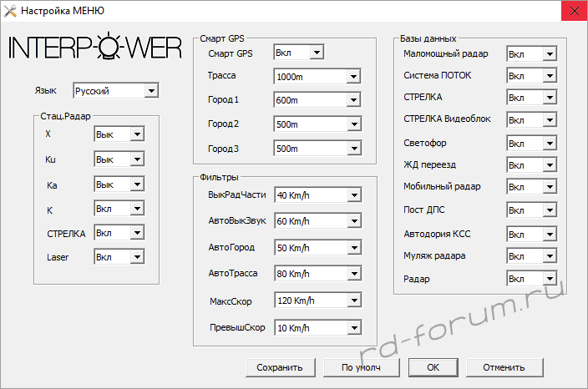
Task: Open the АвтоВыкЗвук speed dropdown
Action: [318, 220]
